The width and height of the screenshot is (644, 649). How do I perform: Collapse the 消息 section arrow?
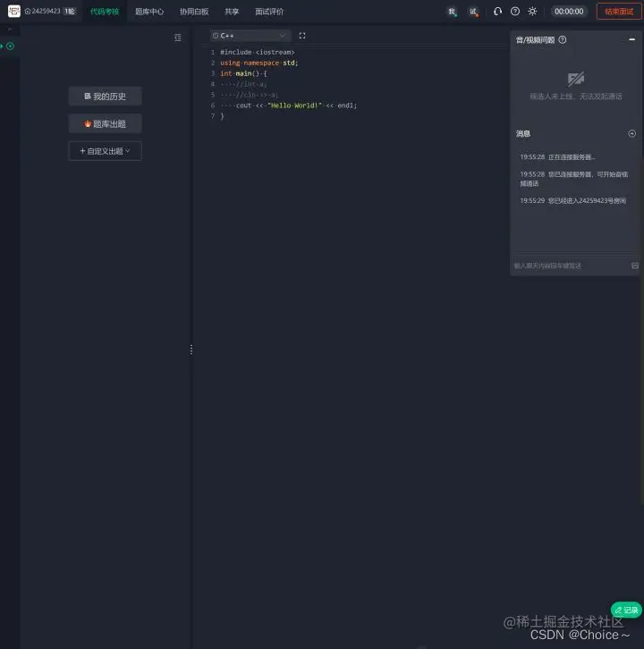(632, 133)
